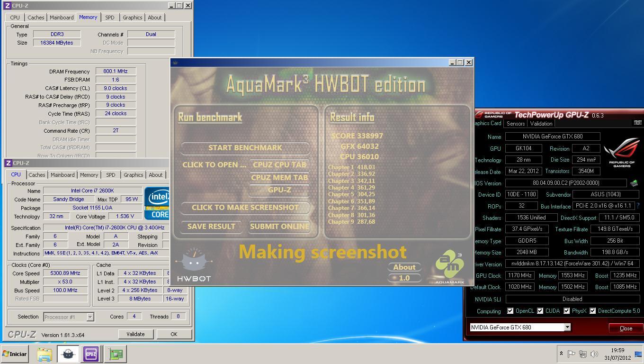Screen dimensions: 644x364
Task: Toggle CUDA checkbox in GPU-Z
Action: (540, 311)
